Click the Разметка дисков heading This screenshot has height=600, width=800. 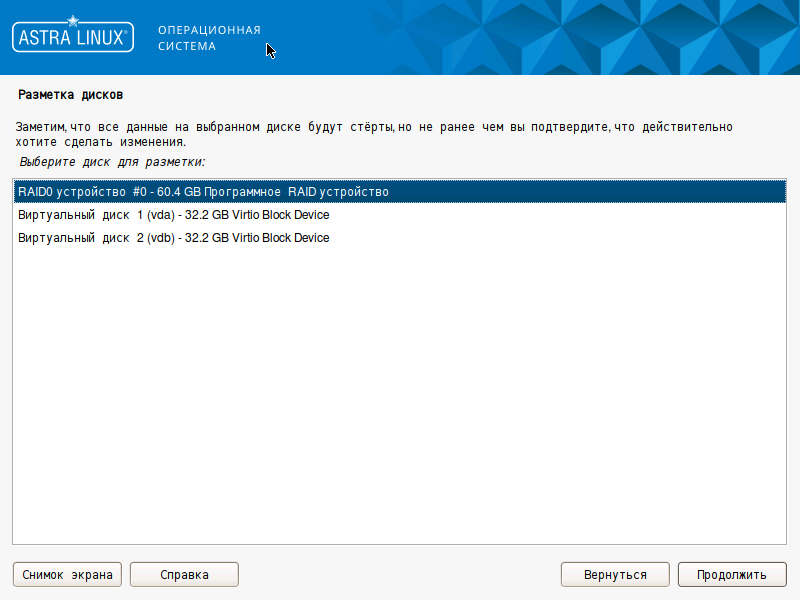[x=70, y=95]
